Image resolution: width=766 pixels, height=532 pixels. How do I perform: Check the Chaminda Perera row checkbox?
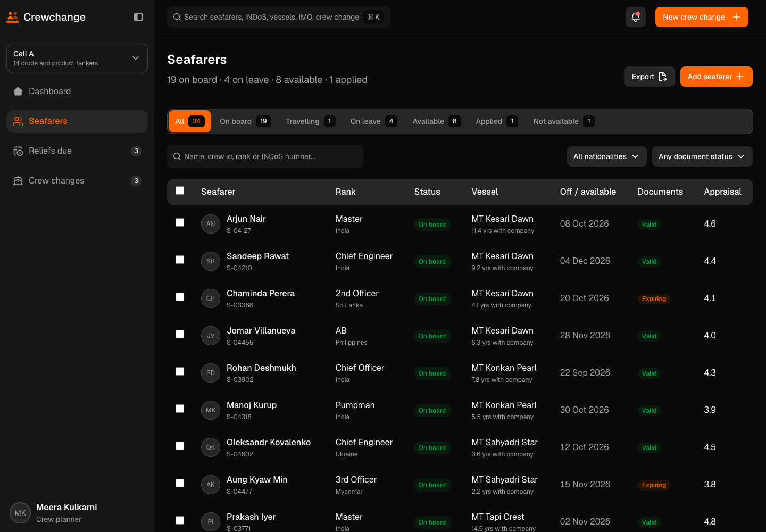[180, 297]
